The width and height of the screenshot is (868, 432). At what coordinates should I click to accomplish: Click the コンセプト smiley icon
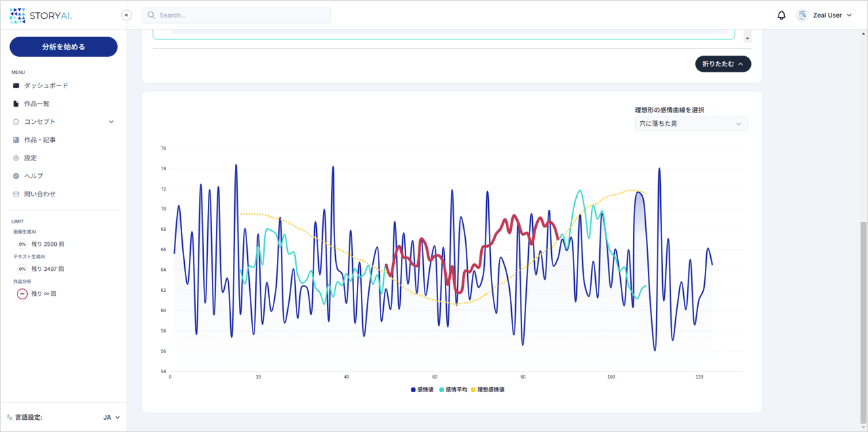click(x=16, y=122)
